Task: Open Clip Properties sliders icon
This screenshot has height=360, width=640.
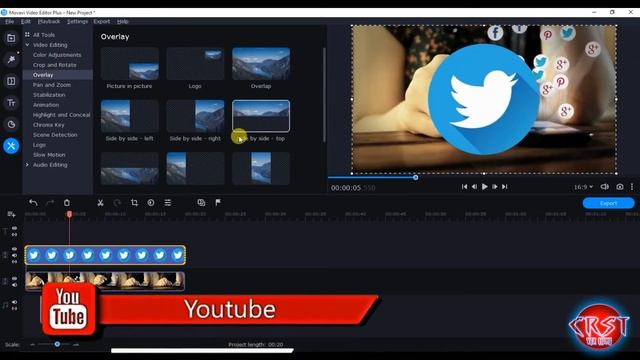Action: pyautogui.click(x=168, y=202)
